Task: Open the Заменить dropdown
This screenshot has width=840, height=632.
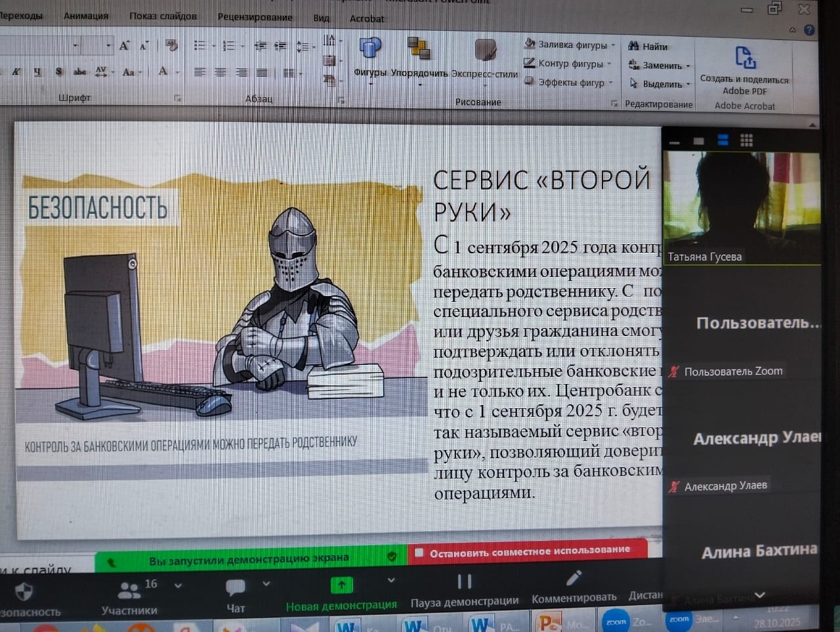Action: [x=688, y=66]
